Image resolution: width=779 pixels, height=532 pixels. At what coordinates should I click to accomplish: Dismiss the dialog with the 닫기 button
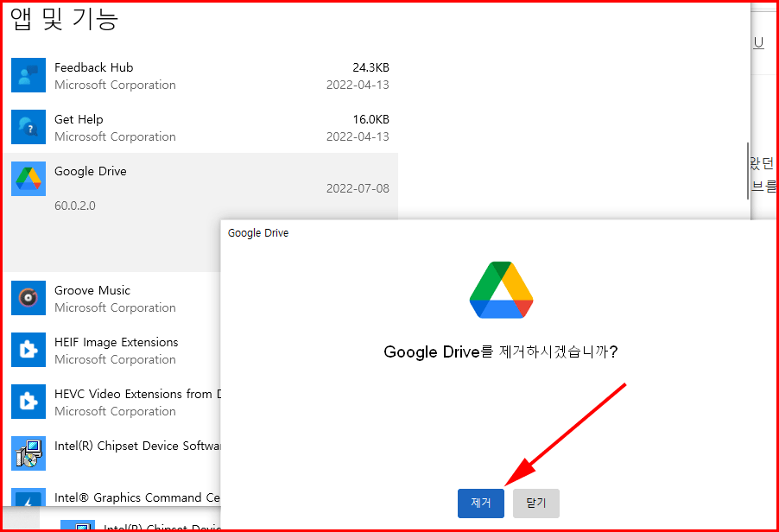click(536, 503)
